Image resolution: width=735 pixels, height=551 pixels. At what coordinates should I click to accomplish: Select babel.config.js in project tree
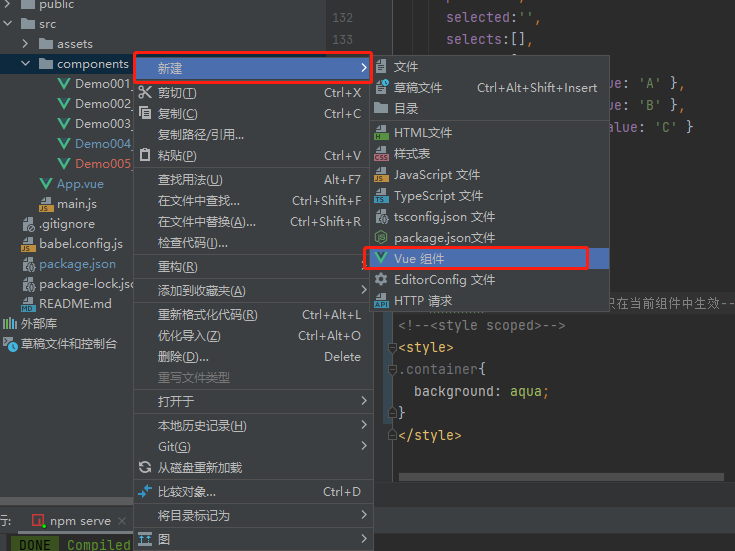tap(81, 243)
